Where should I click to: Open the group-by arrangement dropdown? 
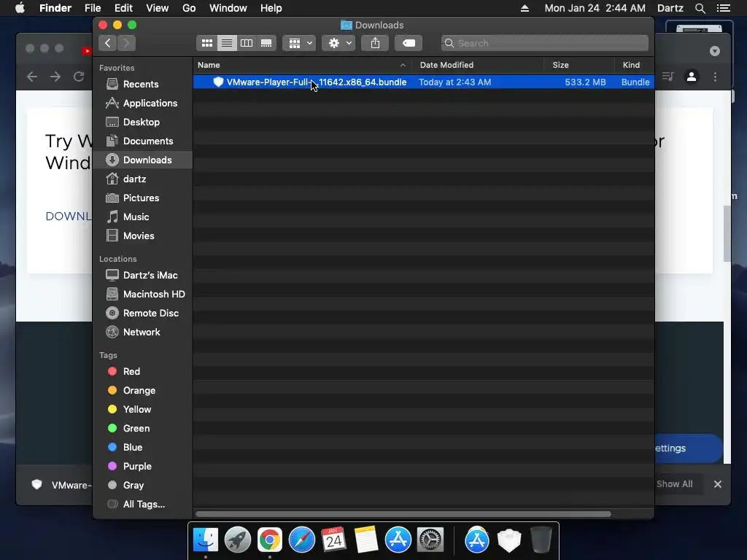click(299, 43)
